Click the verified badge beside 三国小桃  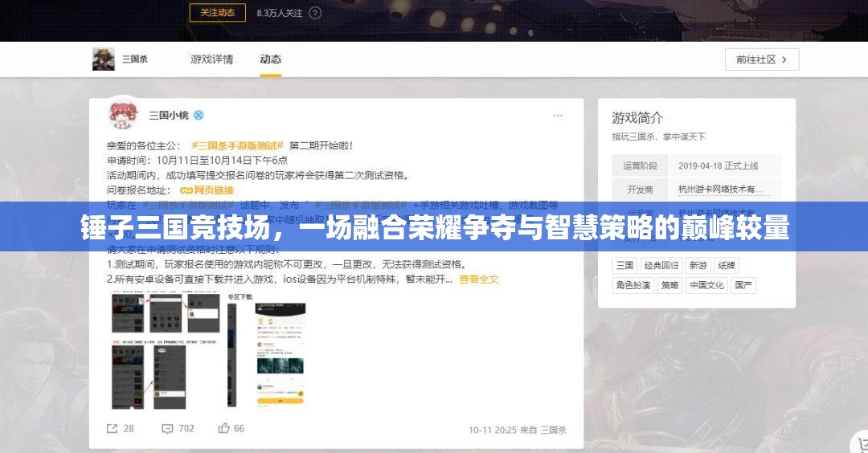(199, 115)
